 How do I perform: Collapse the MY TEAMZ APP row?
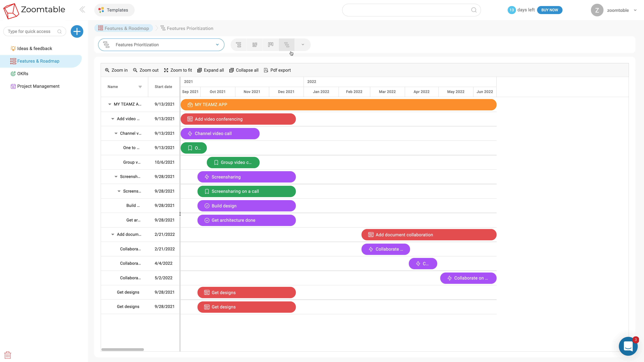110,104
